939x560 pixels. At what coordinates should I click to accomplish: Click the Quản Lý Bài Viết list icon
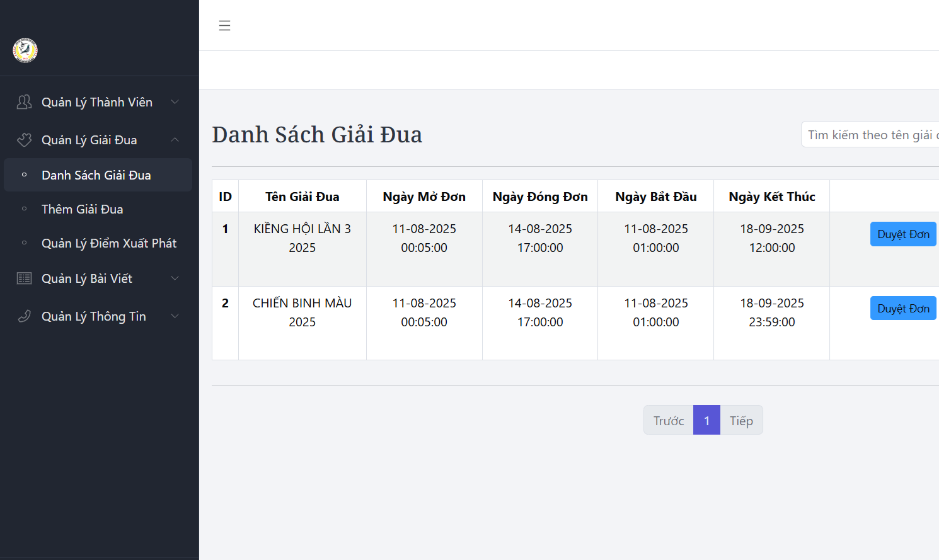click(24, 278)
